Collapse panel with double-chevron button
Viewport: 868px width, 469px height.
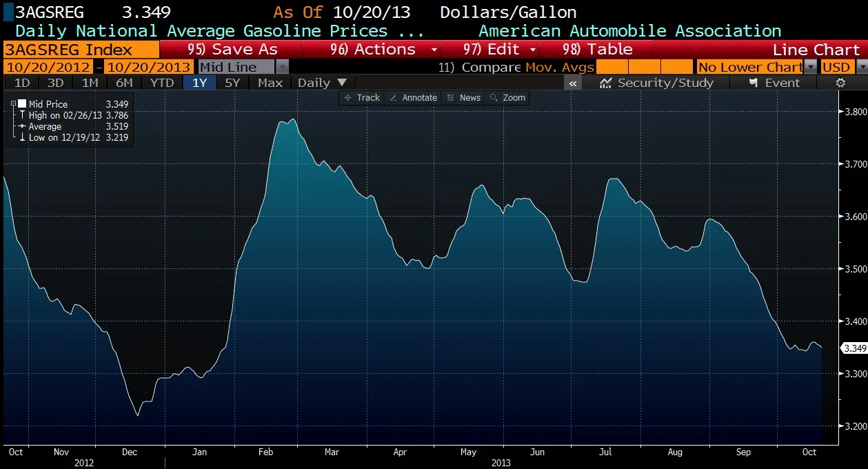(572, 83)
